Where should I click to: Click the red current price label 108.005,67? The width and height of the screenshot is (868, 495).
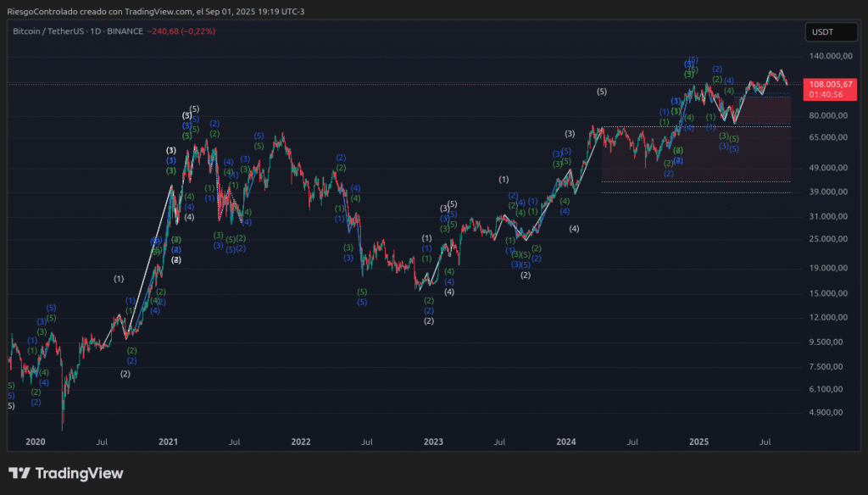click(x=830, y=84)
